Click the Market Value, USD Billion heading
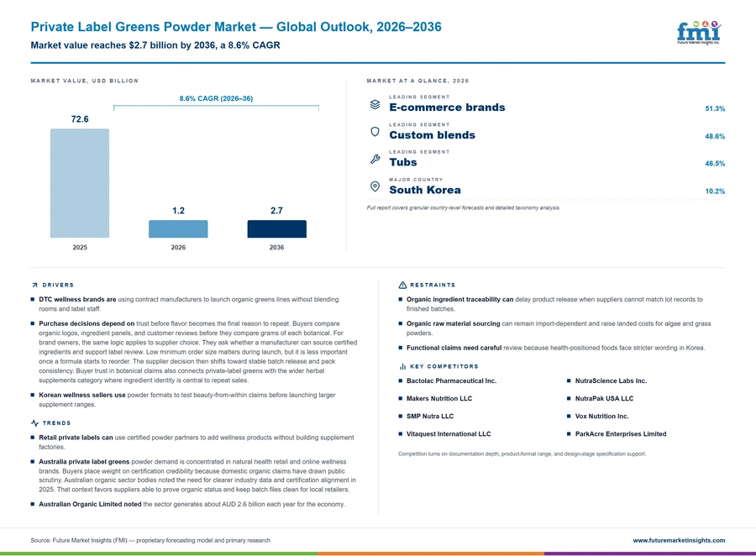The image size is (756, 556). [84, 81]
